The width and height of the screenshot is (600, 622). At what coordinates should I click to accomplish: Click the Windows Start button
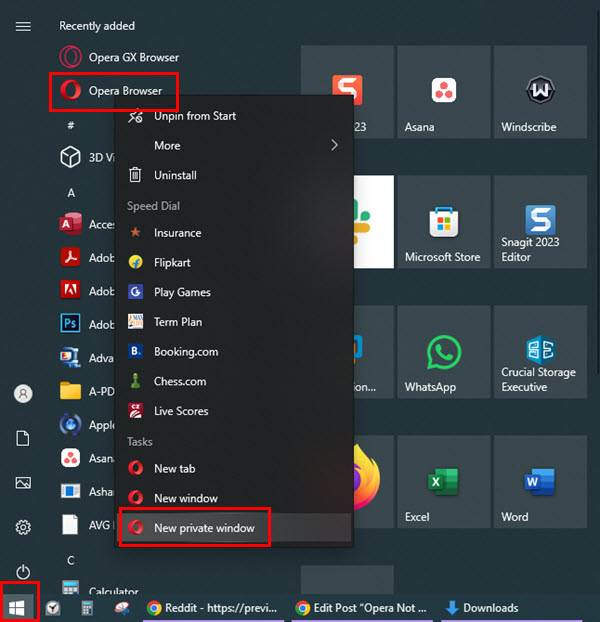point(17,607)
